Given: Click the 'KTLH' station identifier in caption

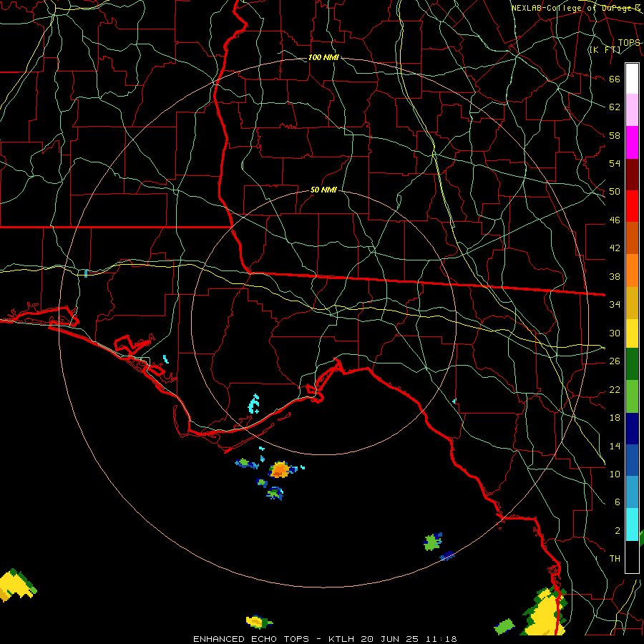Looking at the screenshot, I should (343, 639).
